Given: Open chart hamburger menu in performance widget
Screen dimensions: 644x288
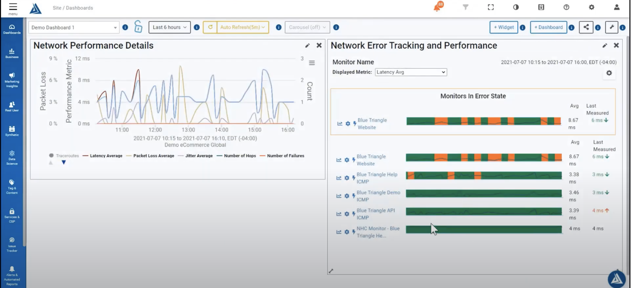Looking at the screenshot, I should [x=312, y=63].
